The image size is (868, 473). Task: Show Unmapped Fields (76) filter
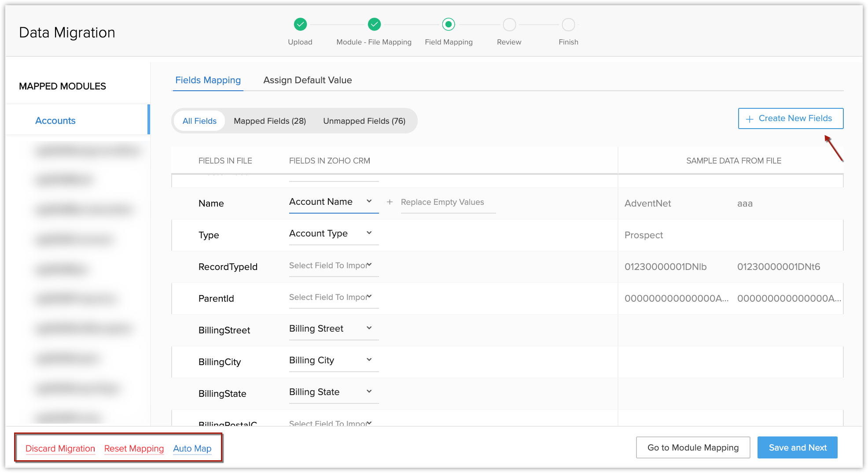click(364, 121)
